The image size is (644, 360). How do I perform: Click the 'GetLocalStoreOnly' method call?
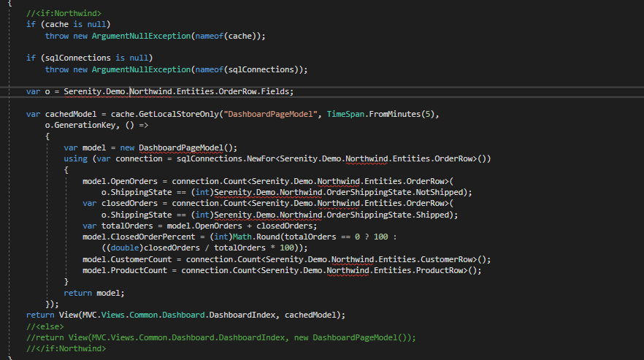point(179,114)
